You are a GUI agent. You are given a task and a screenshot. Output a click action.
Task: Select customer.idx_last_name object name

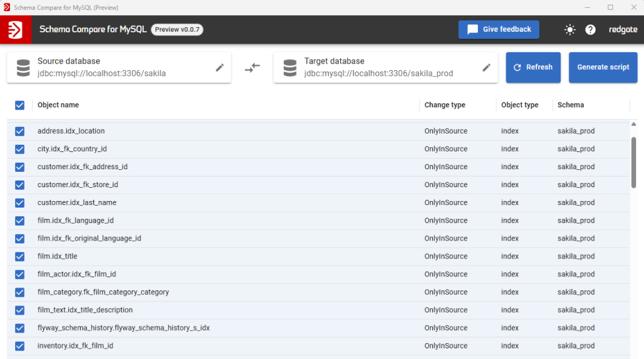77,203
